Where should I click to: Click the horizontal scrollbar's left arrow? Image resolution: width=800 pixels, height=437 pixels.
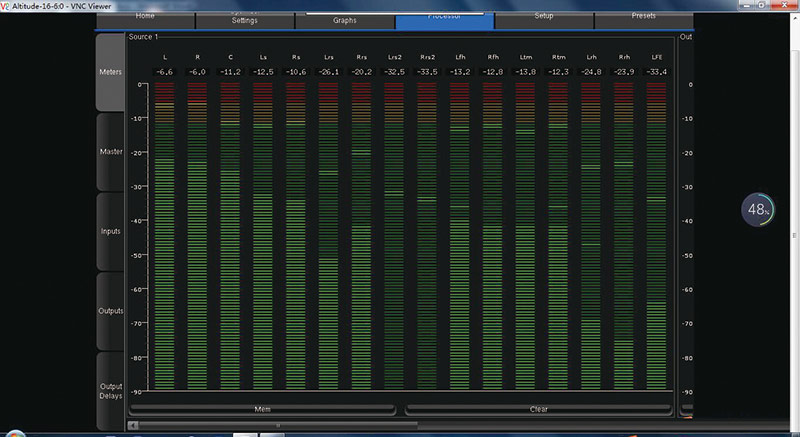point(133,425)
